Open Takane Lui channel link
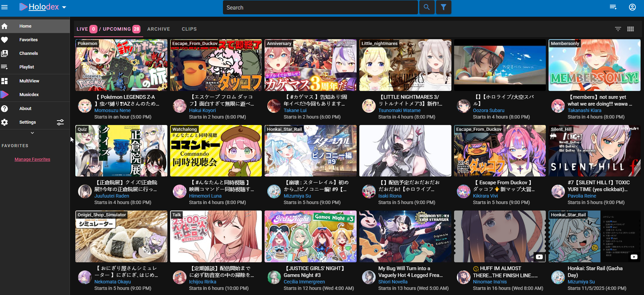 [x=295, y=110]
